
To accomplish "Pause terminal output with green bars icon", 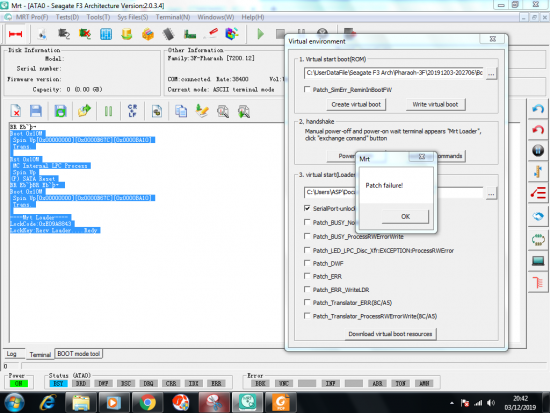I will coord(108,111).
